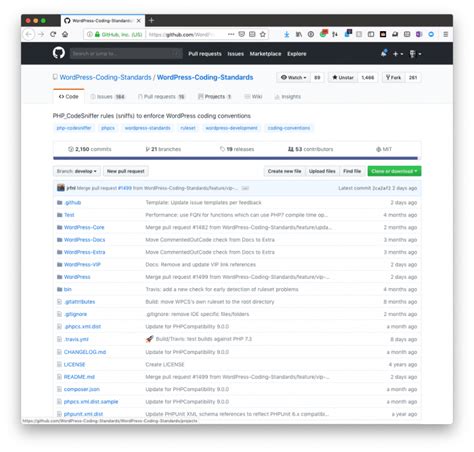
Task: Click the site information circle icon
Action: (x=89, y=34)
